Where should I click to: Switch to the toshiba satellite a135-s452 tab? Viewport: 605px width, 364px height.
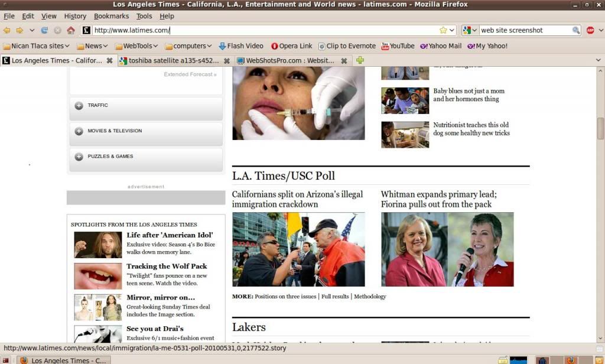pyautogui.click(x=175, y=61)
